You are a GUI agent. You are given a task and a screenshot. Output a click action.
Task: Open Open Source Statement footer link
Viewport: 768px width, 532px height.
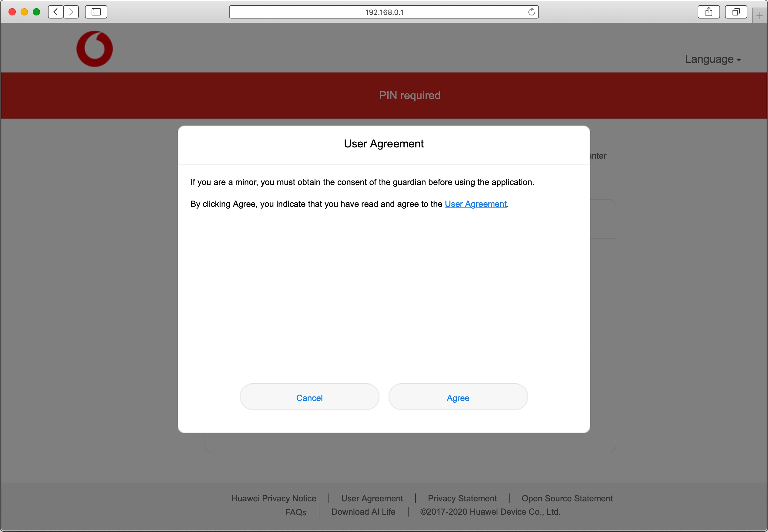click(x=567, y=498)
